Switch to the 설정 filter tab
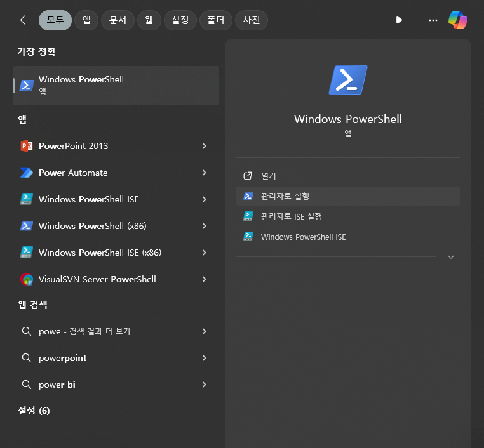Viewport: 484px width, 448px height. tap(180, 20)
